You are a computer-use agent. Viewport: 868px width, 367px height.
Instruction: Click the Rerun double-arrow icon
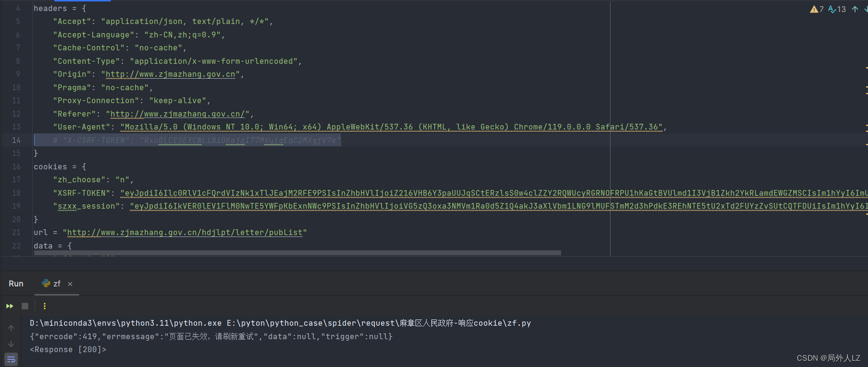click(x=10, y=306)
